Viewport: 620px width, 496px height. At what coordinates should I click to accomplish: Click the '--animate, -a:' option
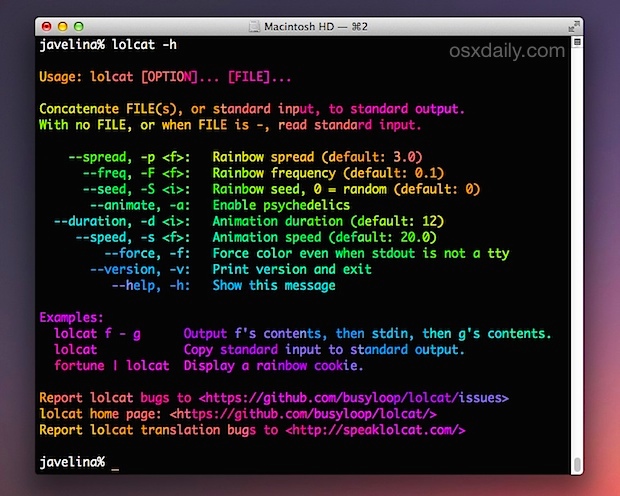140,205
